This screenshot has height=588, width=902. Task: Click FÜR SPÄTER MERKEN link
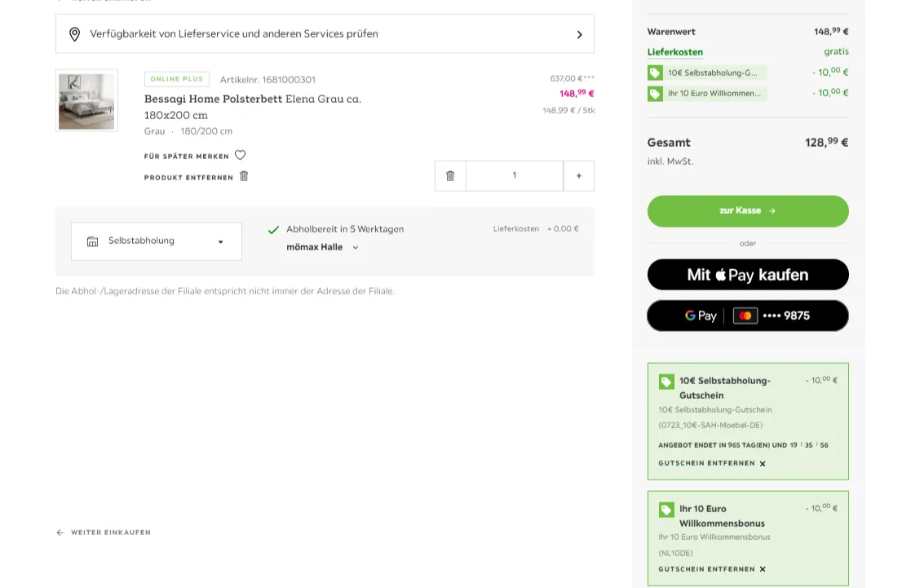point(187,157)
